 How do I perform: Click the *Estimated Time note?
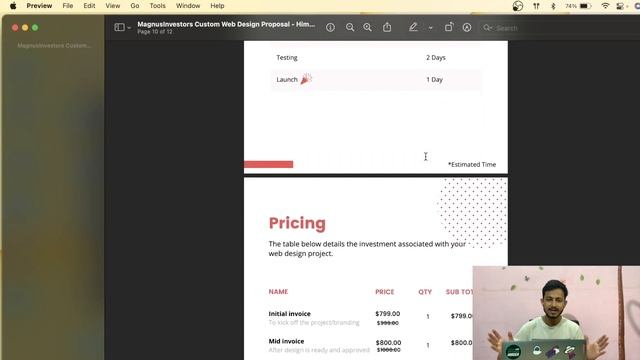click(472, 164)
